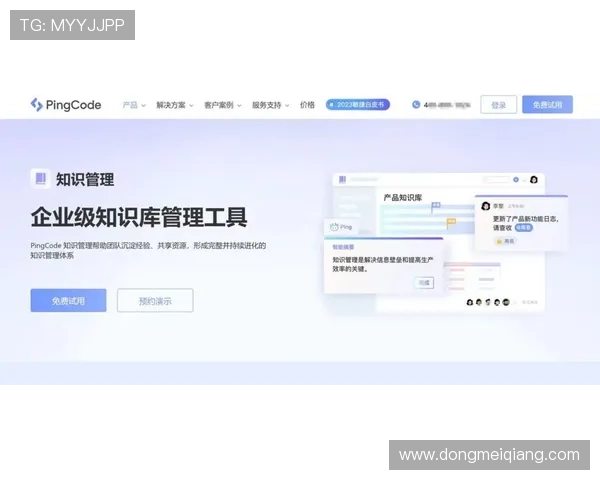The image size is (600, 480).
Task: Click the 企业级知识库管理工具 headline
Action: 139,217
